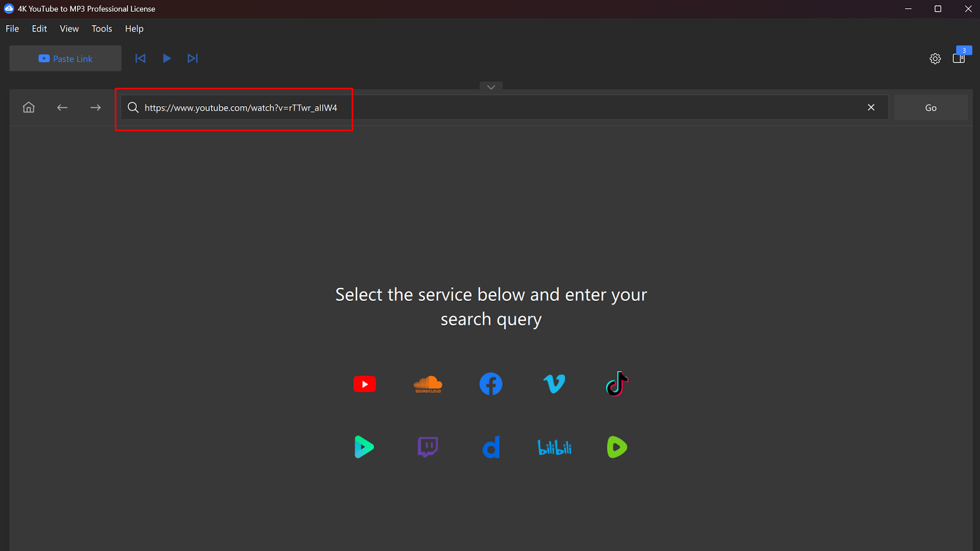
Task: Maximize the application window
Action: tap(938, 9)
